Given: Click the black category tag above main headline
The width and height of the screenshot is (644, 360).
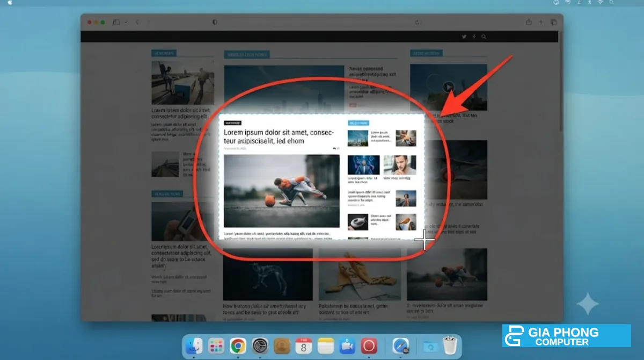Looking at the screenshot, I should (232, 123).
